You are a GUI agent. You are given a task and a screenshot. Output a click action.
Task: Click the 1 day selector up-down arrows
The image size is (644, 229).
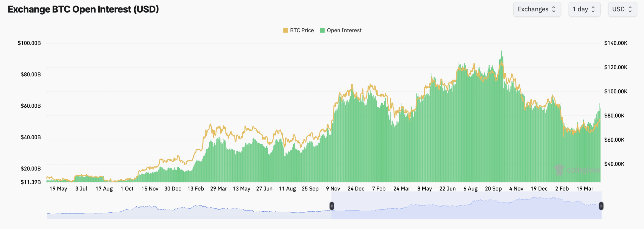593,9
